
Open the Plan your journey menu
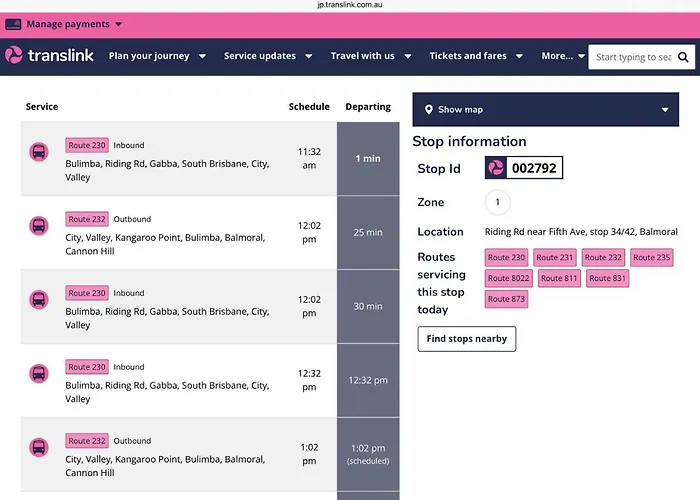point(157,57)
